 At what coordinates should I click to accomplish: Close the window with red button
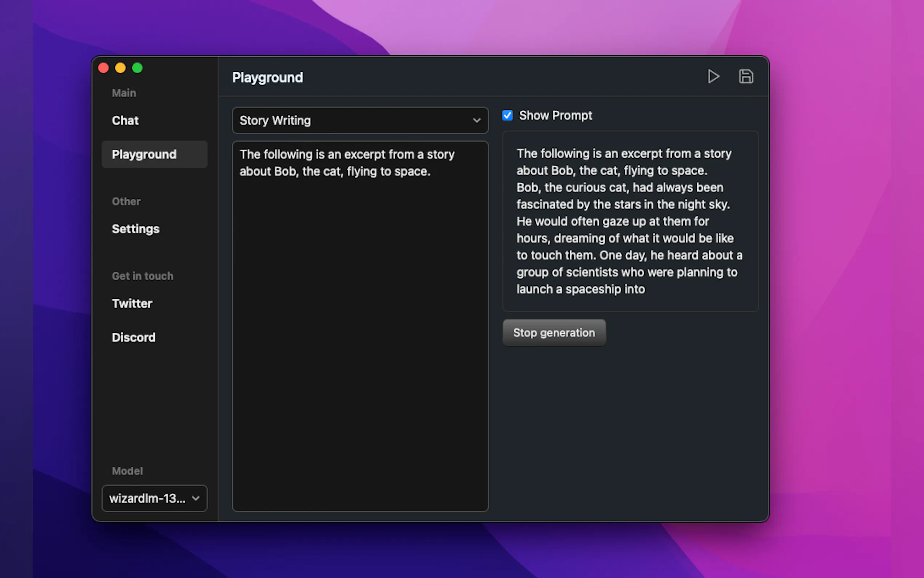point(104,68)
